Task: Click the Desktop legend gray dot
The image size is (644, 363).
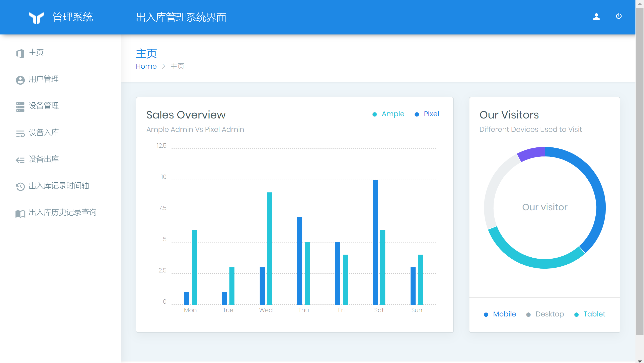Action: 528,315
